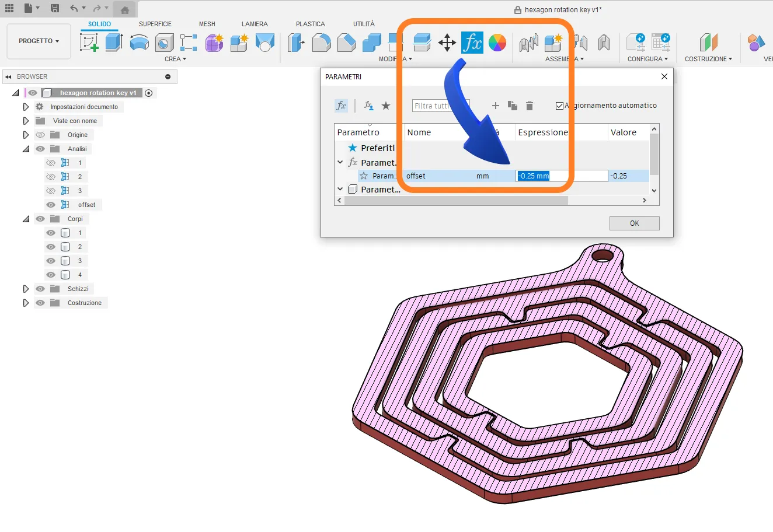Open the Modifica parametri fx tool

(x=472, y=42)
